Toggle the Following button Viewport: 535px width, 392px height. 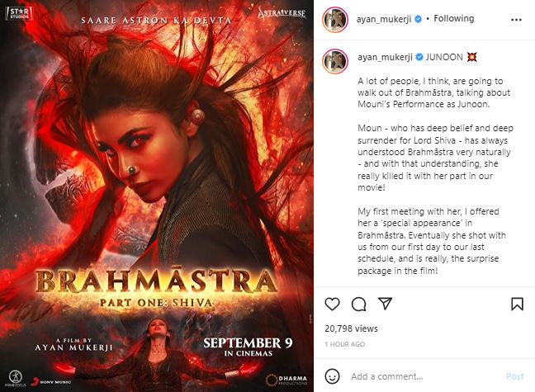(x=454, y=18)
